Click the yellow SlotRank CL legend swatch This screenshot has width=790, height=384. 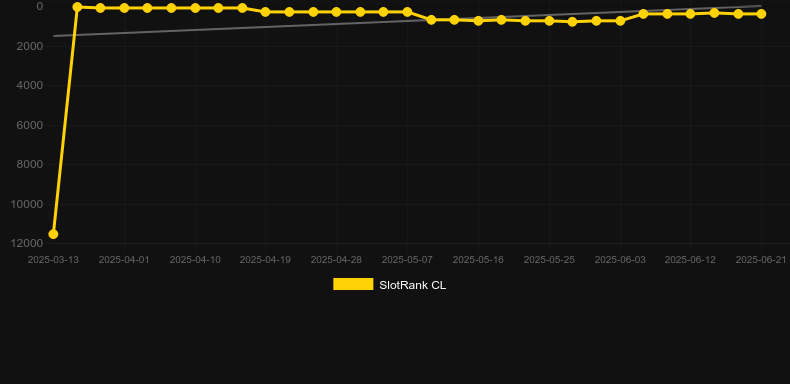click(x=353, y=284)
